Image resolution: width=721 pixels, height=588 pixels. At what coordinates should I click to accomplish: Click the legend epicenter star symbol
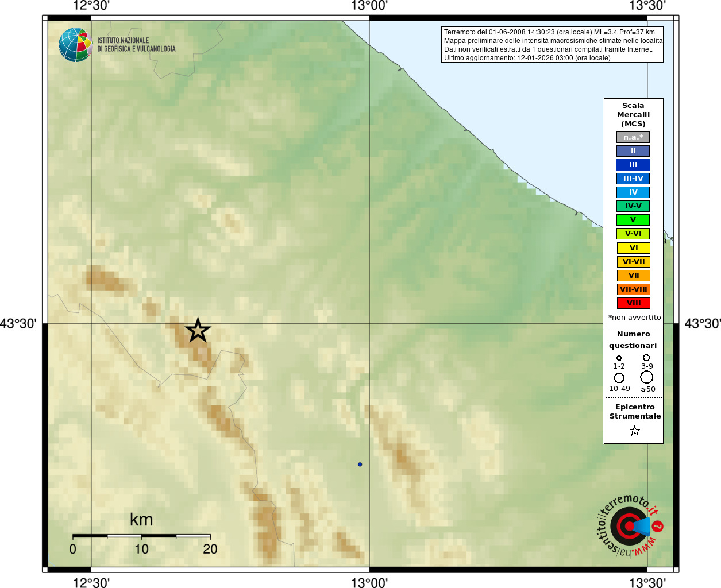coord(634,431)
